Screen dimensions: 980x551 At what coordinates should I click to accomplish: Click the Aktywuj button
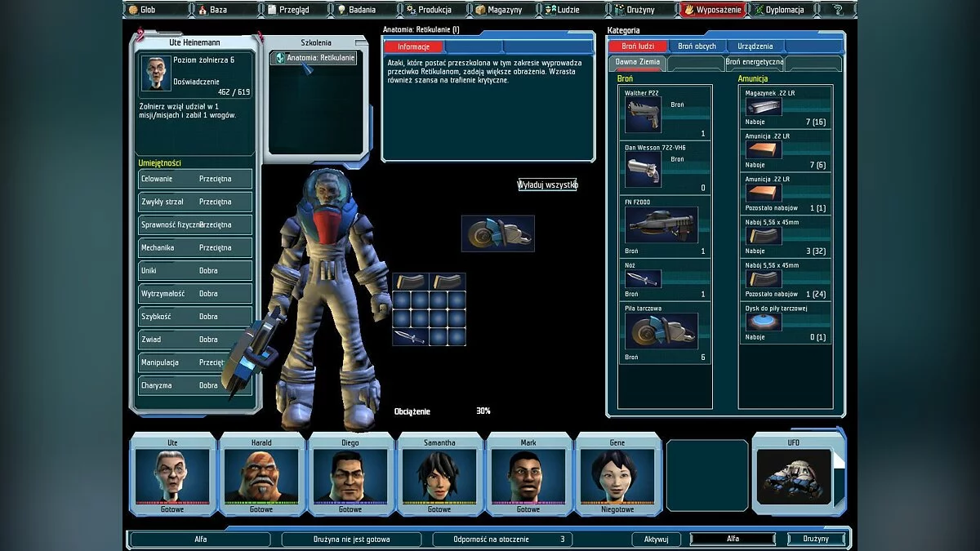click(657, 540)
